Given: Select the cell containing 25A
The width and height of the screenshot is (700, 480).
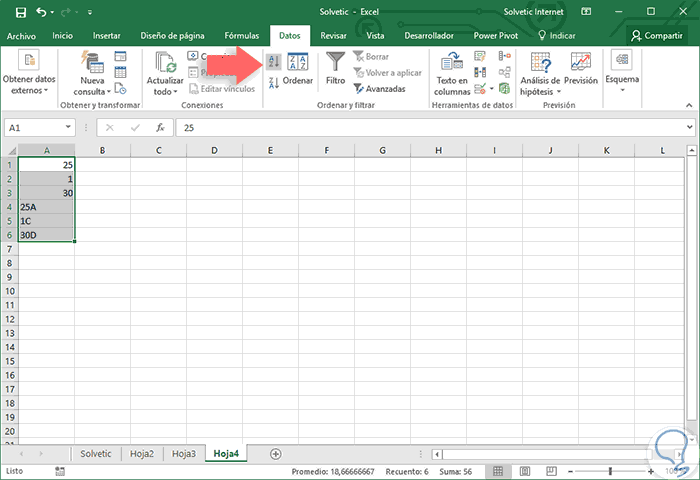Looking at the screenshot, I should [46, 207].
